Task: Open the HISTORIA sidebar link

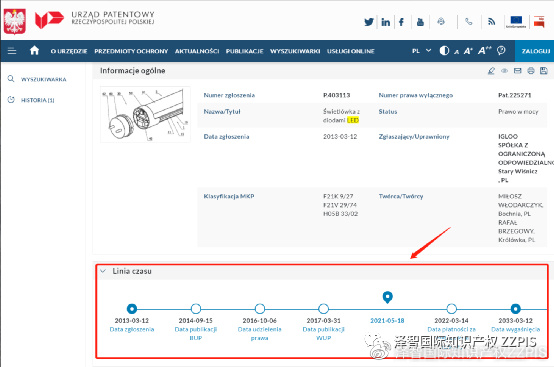Action: pos(37,100)
